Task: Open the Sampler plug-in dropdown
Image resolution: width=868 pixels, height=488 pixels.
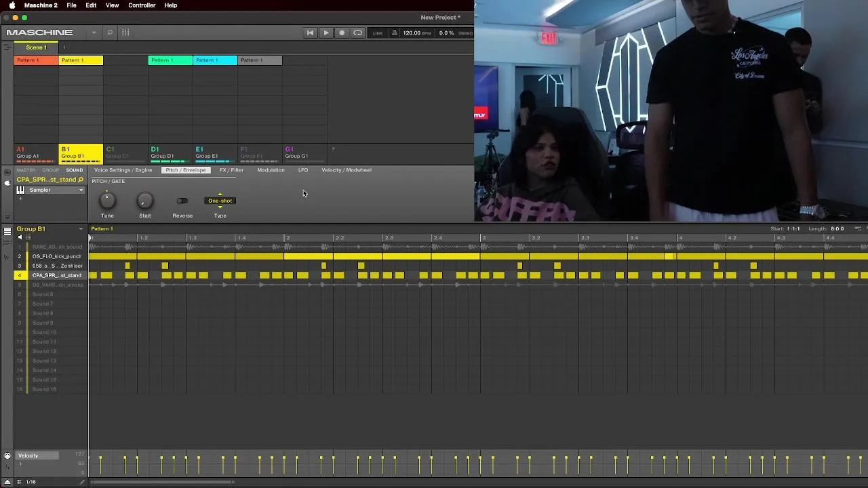Action: click(x=81, y=190)
